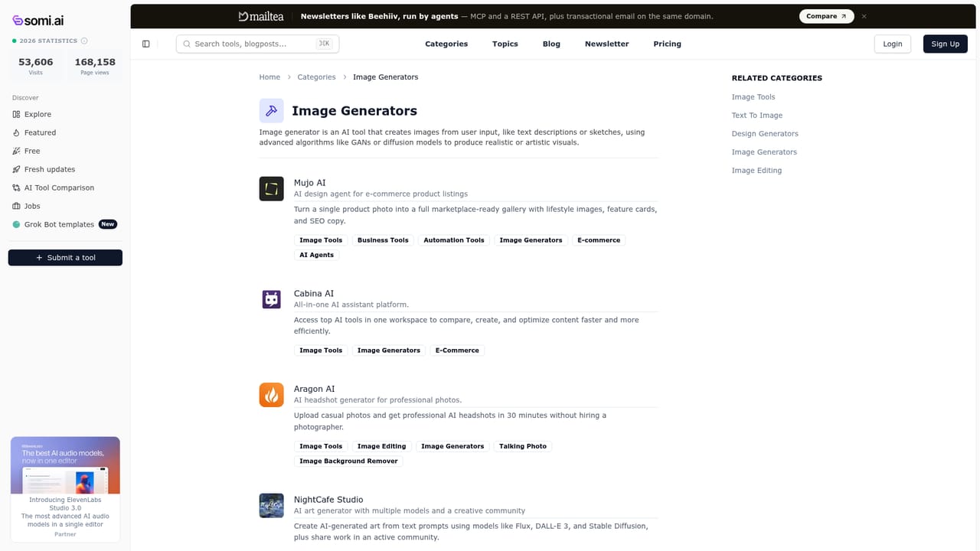Click the AI Tool Comparison icon
The height and width of the screenshot is (551, 980).
[17, 187]
